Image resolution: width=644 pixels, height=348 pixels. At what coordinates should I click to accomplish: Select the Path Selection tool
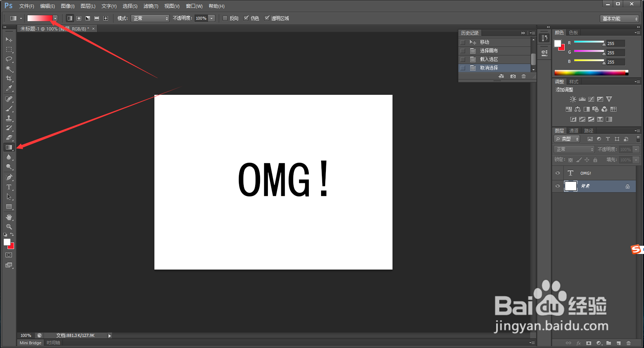click(x=9, y=197)
